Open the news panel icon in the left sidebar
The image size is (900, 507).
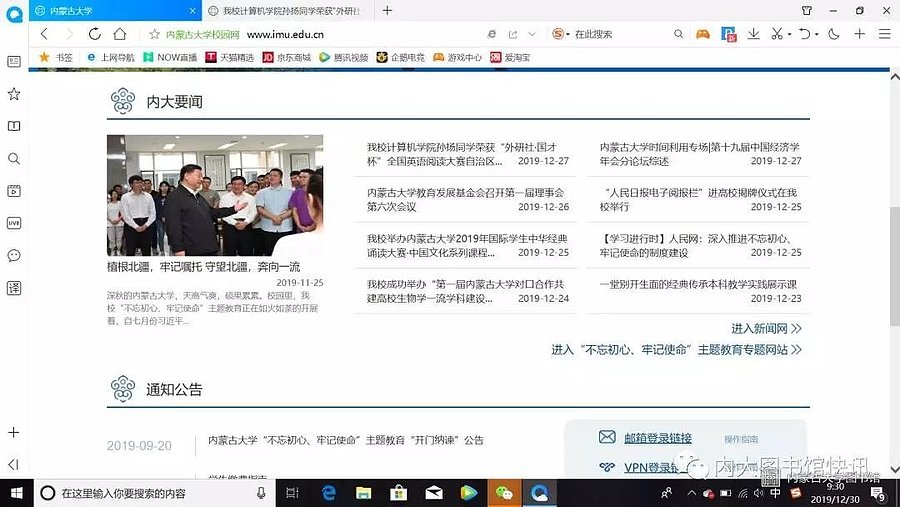coord(14,61)
